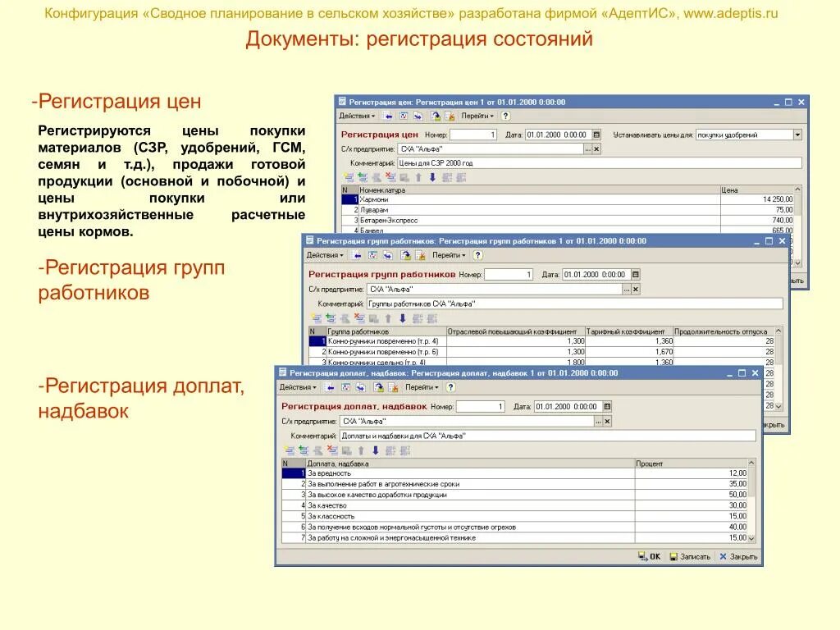Image resolution: width=840 pixels, height=630 pixels.
Task: Click Продолжительность отпуска column header
Action: pyautogui.click(x=724, y=331)
